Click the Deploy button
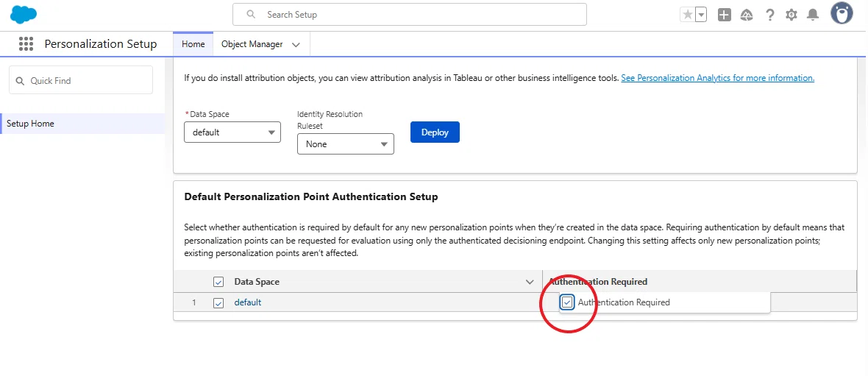The height and width of the screenshot is (376, 868). coord(435,132)
